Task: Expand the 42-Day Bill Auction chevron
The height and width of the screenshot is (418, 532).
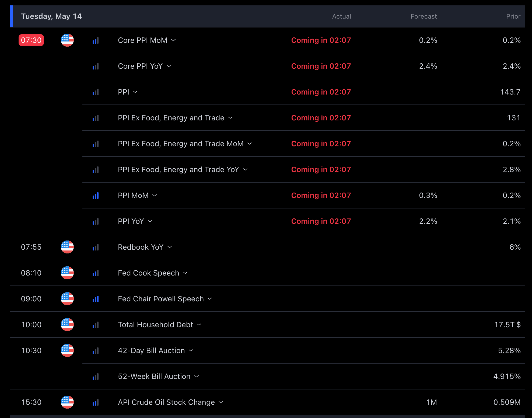Action: coord(191,350)
